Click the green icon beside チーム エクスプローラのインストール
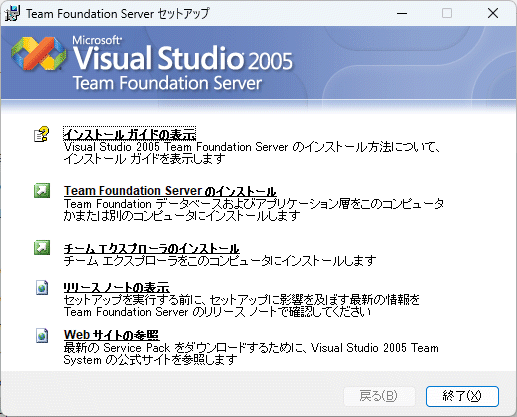The height and width of the screenshot is (417, 517). coord(42,247)
